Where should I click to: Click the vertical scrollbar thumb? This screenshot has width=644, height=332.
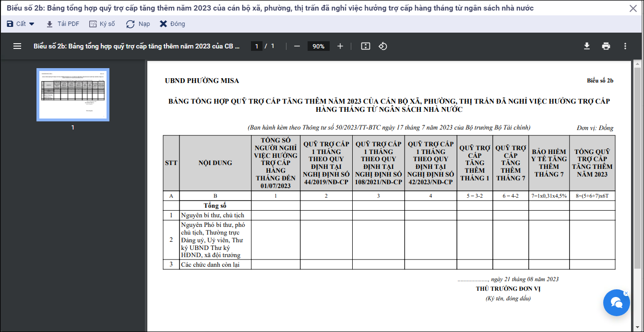pyautogui.click(x=637, y=168)
